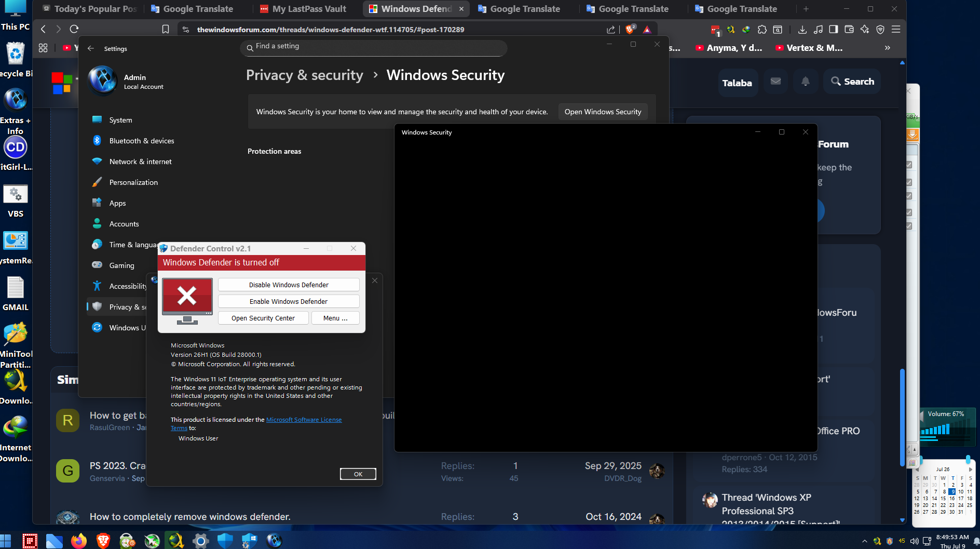Click the red X monitor icon in Defender Control

point(187,301)
